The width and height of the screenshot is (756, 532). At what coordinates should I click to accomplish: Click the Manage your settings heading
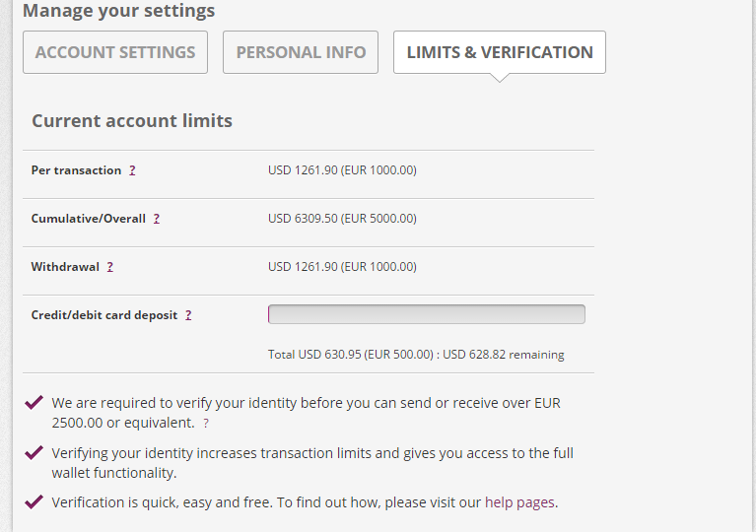coord(118,12)
